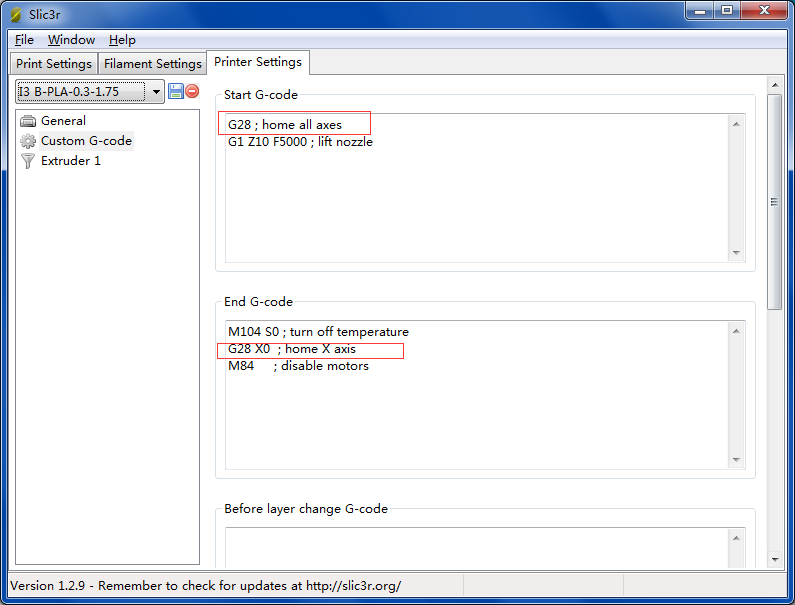Maximize the Slic3r window
Viewport: 795px width, 605px height.
click(x=727, y=11)
